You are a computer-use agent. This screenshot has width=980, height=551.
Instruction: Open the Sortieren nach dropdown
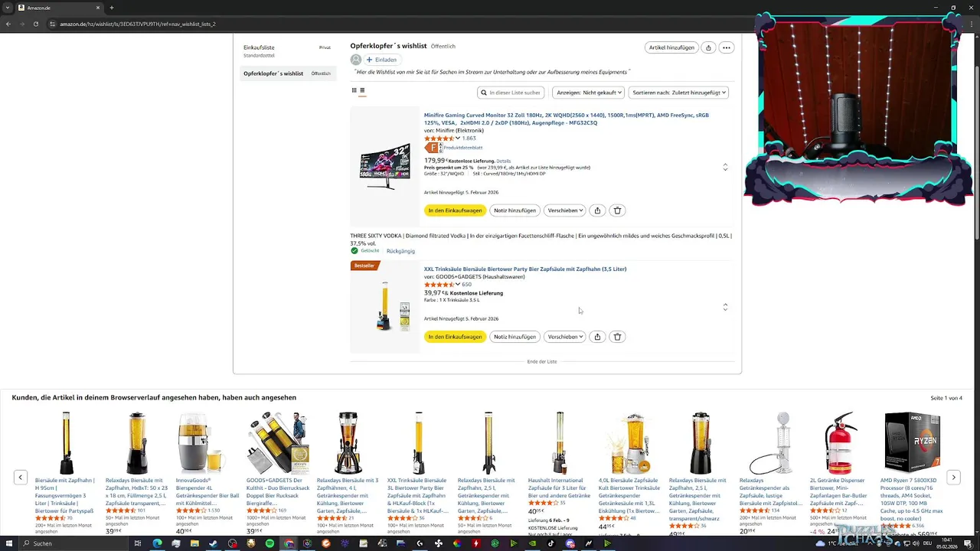tap(678, 93)
